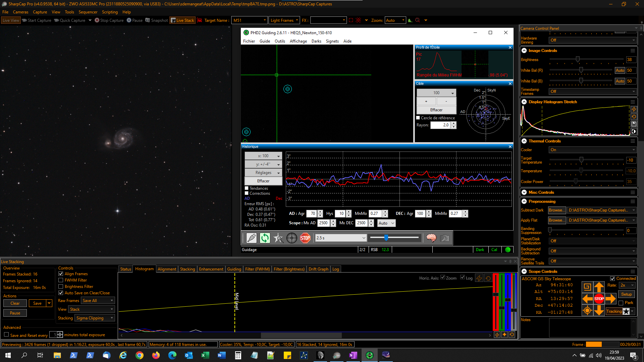Click the reset icon beside Log checkbox

488,278
